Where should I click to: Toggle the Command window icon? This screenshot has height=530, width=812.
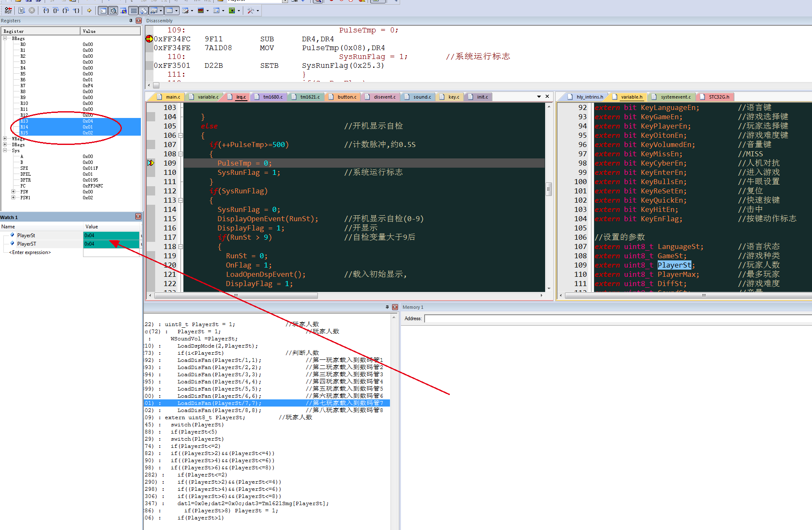(103, 11)
